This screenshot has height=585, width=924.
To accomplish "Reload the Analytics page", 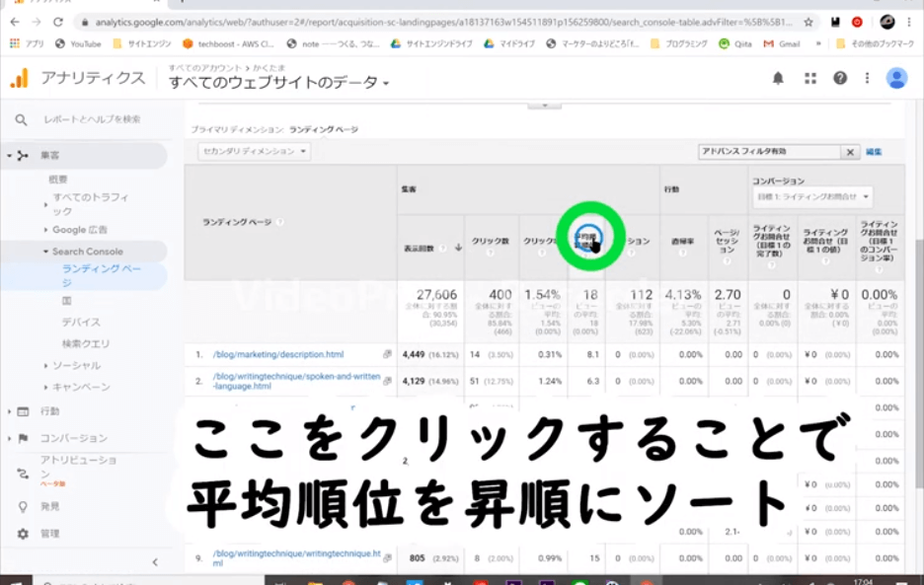I will pos(57,23).
